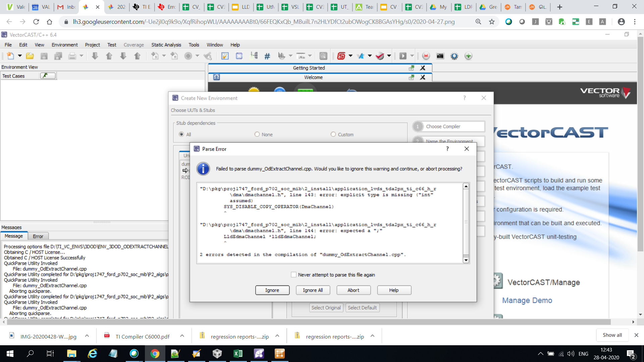644x362 pixels.
Task: Click the New Environment toolbar icon
Action: (x=10, y=56)
